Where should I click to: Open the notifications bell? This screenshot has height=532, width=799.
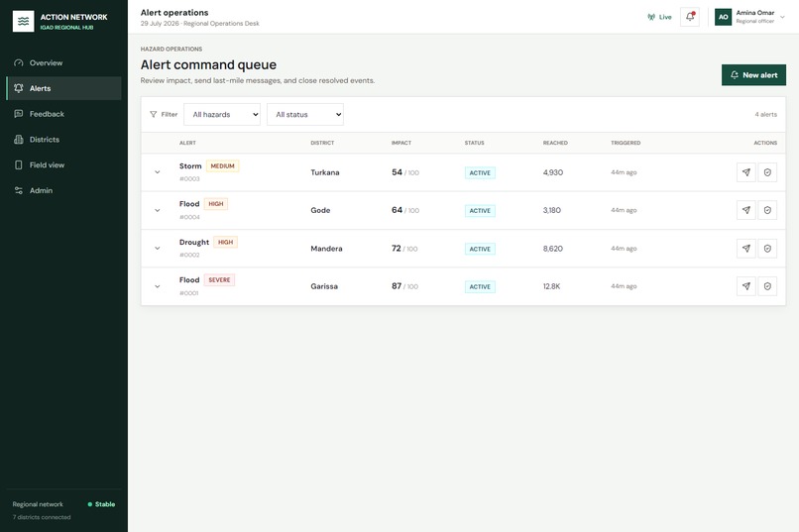click(689, 17)
